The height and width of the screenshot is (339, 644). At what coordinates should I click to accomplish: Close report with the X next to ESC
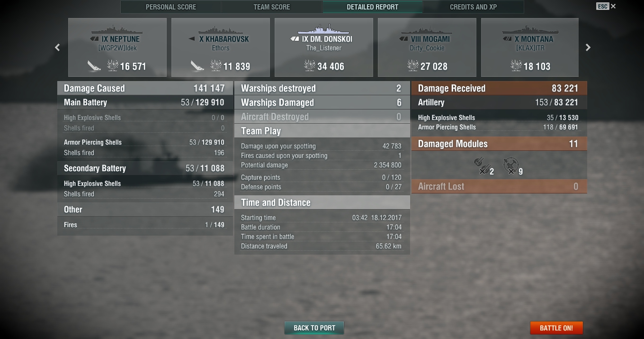tap(613, 6)
